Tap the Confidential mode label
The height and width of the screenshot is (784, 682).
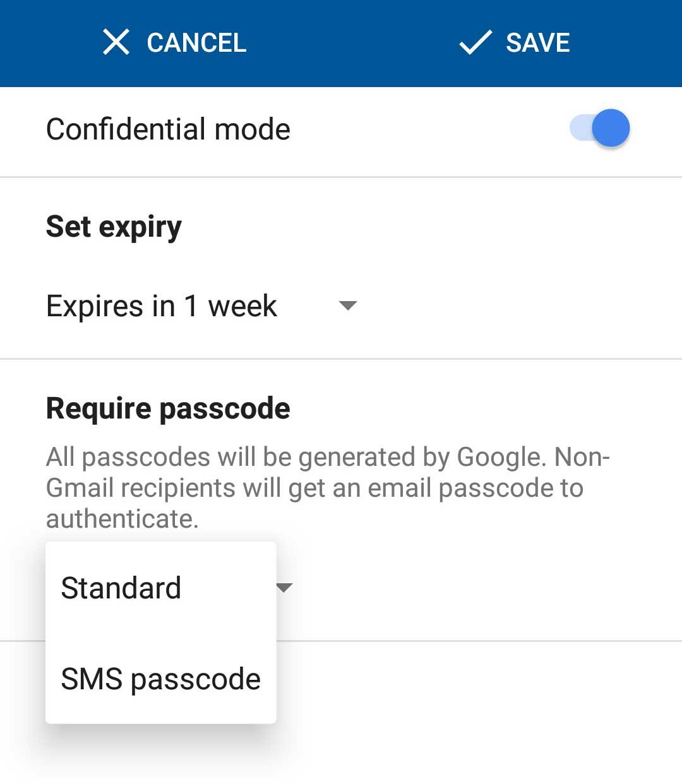point(168,129)
